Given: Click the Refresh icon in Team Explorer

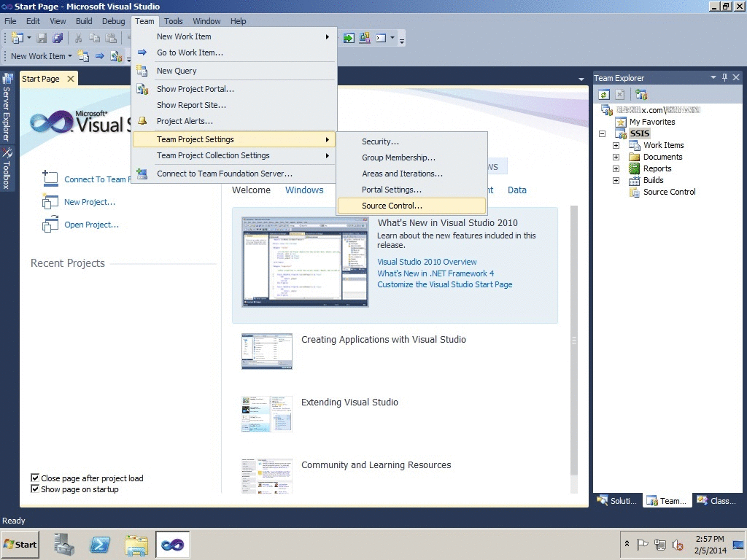Looking at the screenshot, I should click(x=604, y=94).
